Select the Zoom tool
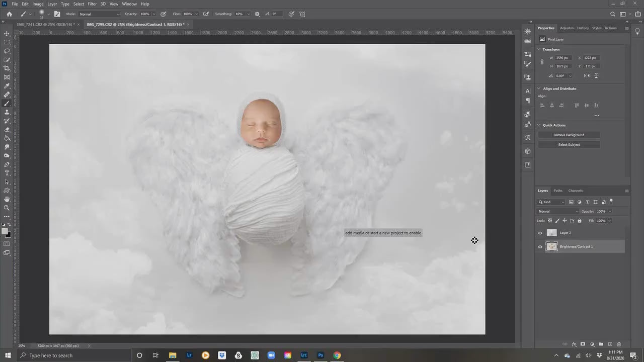Viewport: 644px width, 362px height. (x=7, y=208)
